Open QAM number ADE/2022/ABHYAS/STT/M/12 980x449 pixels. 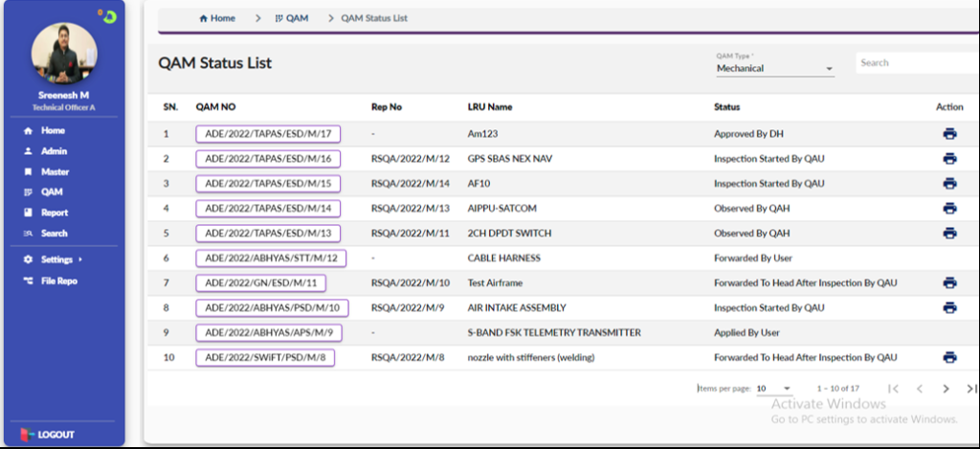pyautogui.click(x=271, y=258)
